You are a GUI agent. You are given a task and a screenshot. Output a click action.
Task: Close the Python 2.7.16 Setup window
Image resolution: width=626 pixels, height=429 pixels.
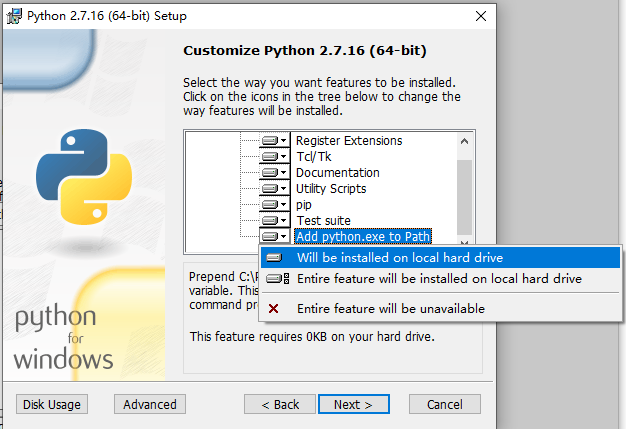481,16
